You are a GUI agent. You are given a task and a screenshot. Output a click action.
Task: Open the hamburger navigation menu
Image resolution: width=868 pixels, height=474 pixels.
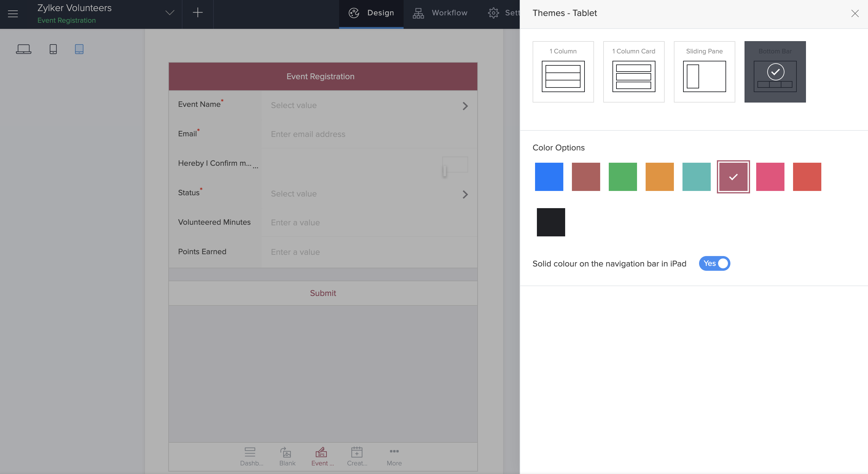pos(13,14)
